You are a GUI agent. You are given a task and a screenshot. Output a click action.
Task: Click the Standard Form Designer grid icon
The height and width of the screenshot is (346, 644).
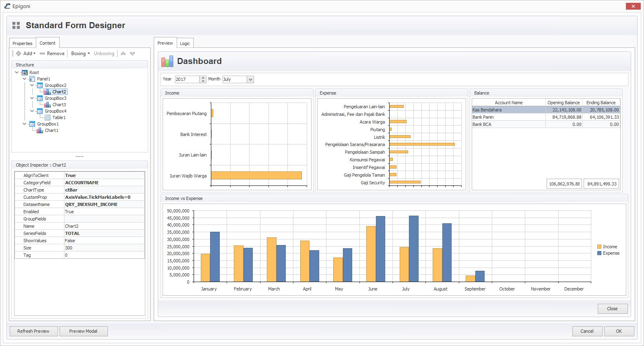point(16,25)
